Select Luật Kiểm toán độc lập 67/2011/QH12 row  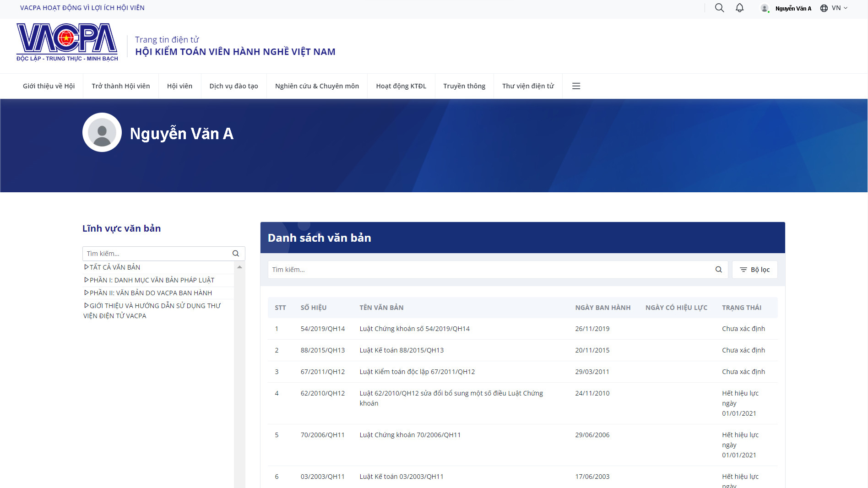[417, 372]
